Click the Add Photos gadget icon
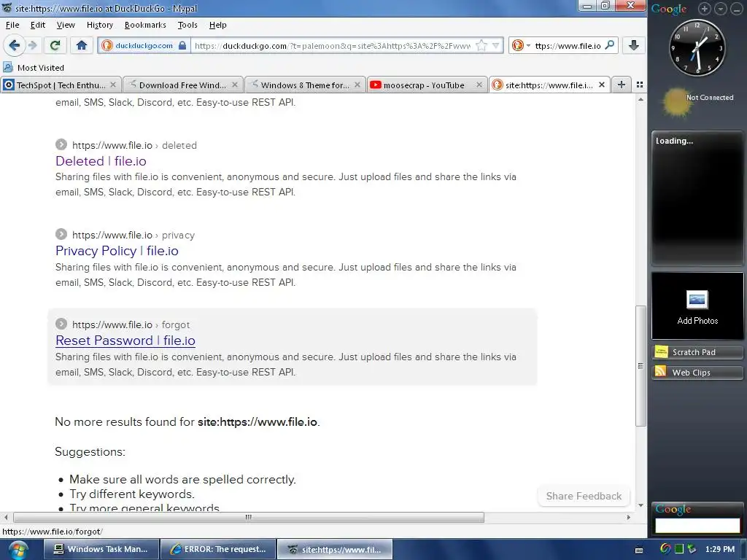The height and width of the screenshot is (560, 747). coord(697,300)
